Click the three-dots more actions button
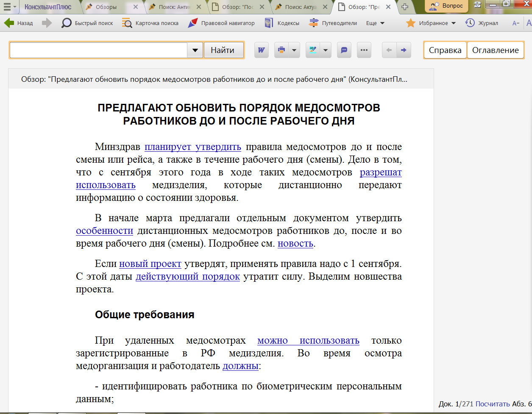This screenshot has height=414, width=532. (364, 50)
